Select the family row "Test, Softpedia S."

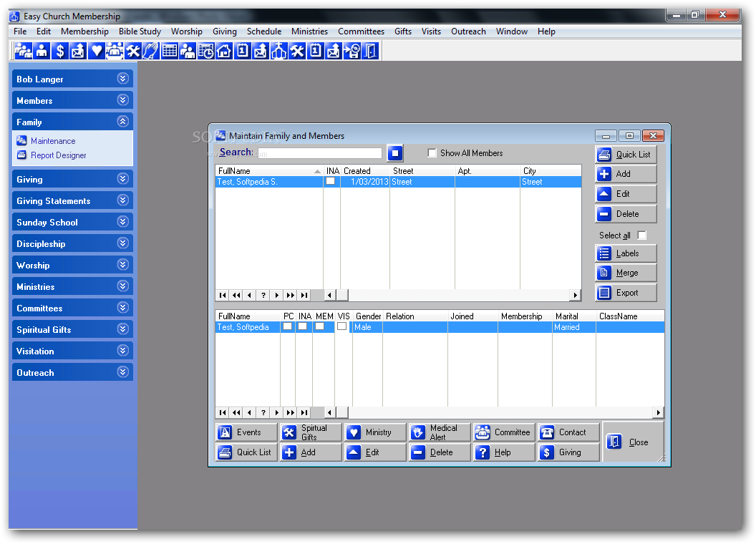click(x=398, y=182)
